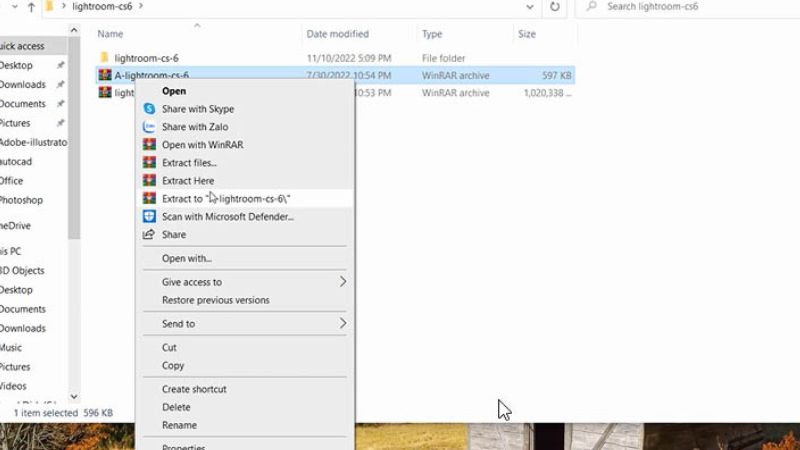Choose Cut from context menu
Screen dimensions: 800x450
(x=169, y=347)
